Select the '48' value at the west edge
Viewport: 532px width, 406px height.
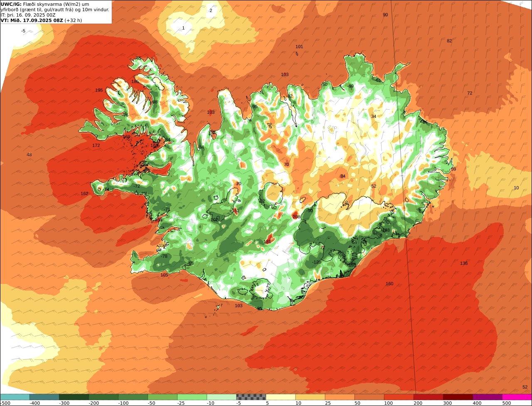click(29, 154)
